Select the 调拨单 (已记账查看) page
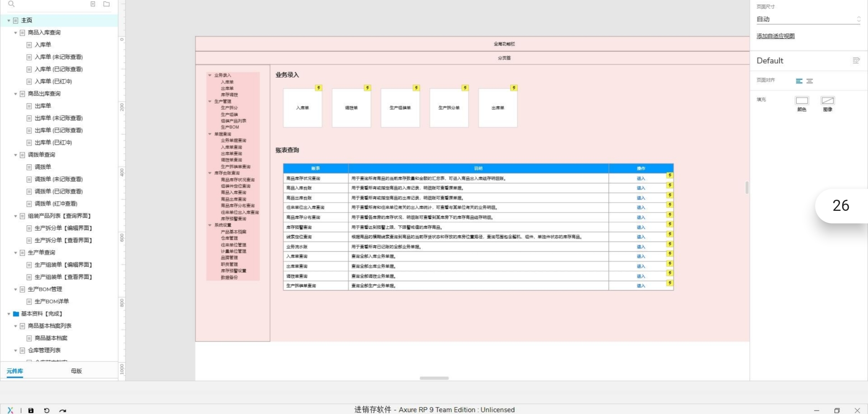 pyautogui.click(x=59, y=191)
